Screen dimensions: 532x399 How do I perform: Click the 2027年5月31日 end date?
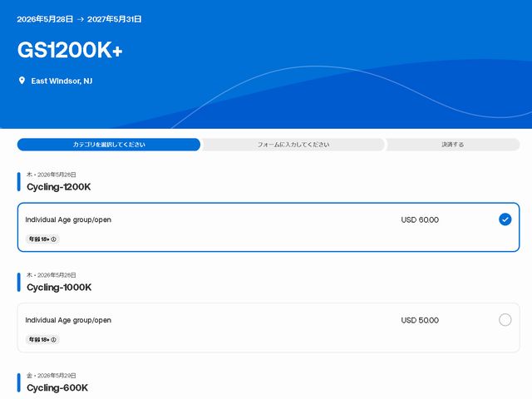point(116,18)
